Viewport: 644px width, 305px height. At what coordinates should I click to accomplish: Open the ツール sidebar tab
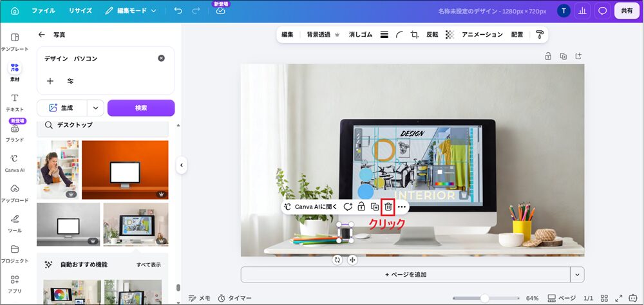click(15, 223)
